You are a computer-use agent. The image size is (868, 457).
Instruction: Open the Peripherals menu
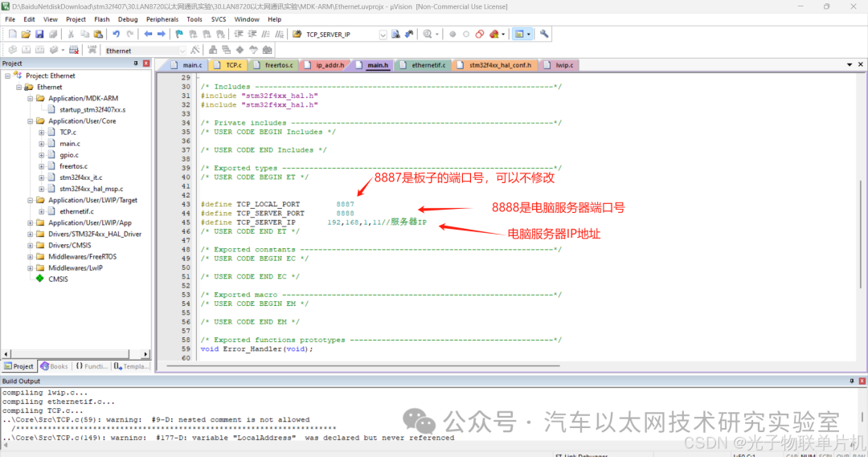click(x=162, y=19)
